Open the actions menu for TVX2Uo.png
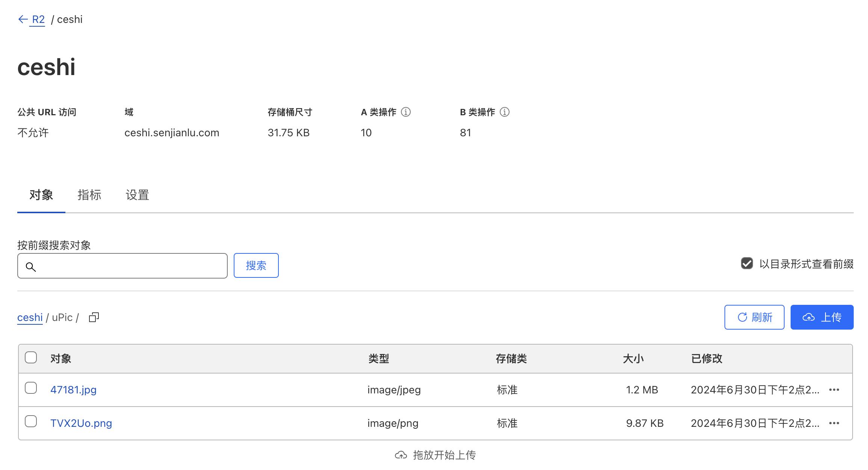This screenshot has height=470, width=868. (834, 423)
